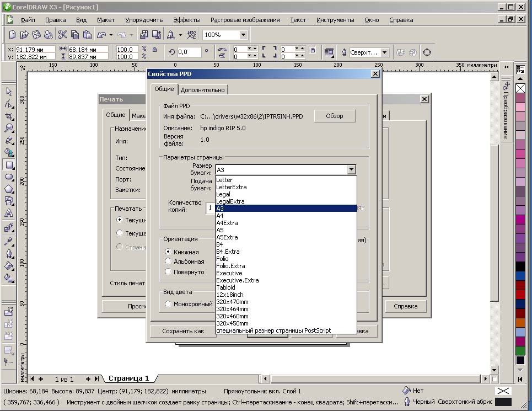Choose 320x450mm from the paper size list
This screenshot has height=411, width=532.
[x=286, y=323]
